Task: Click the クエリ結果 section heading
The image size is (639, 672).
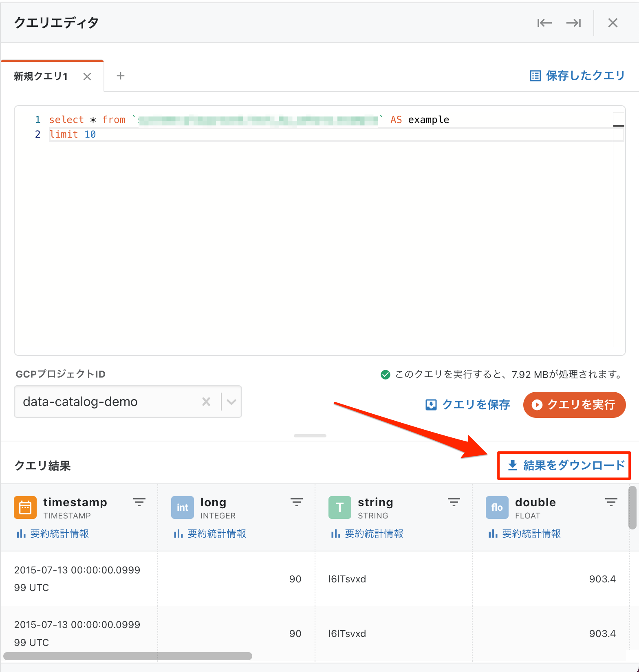Action: click(42, 466)
